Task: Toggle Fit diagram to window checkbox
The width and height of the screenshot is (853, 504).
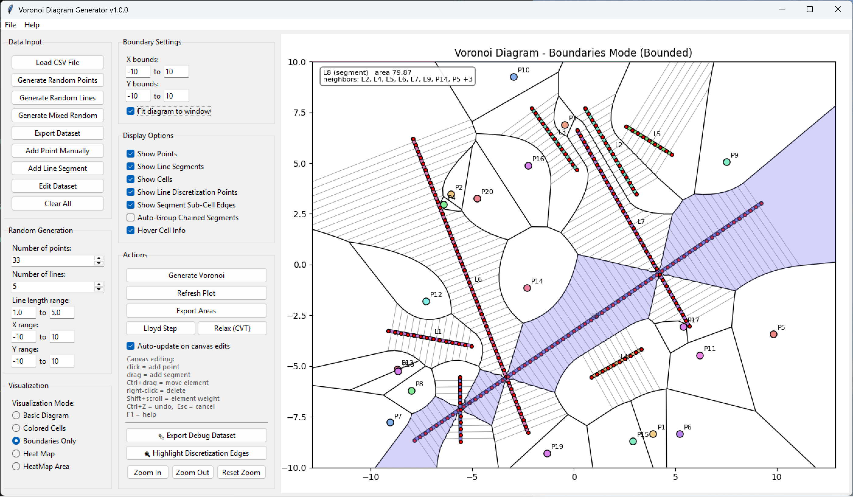Action: [x=131, y=111]
